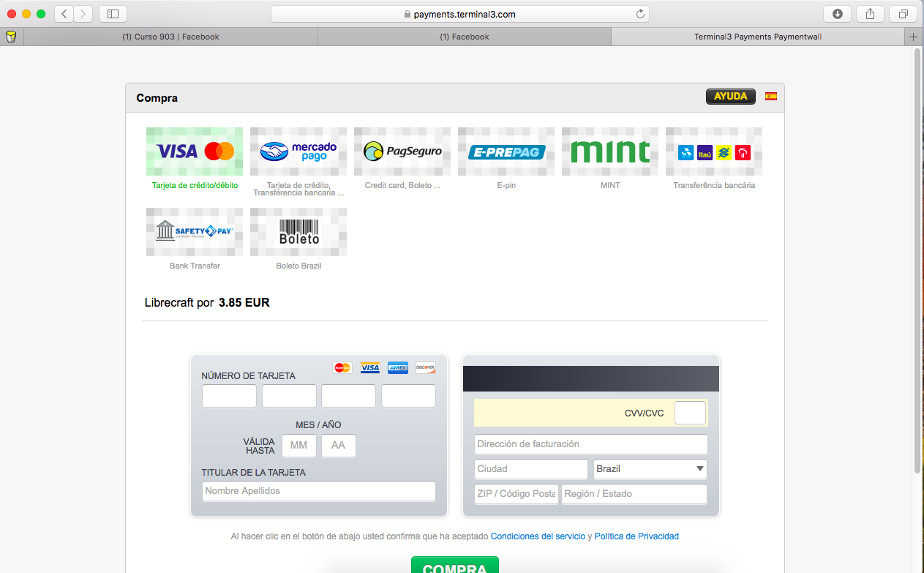Open the Condiciones del servicio link
Image resolution: width=924 pixels, height=573 pixels.
point(538,536)
